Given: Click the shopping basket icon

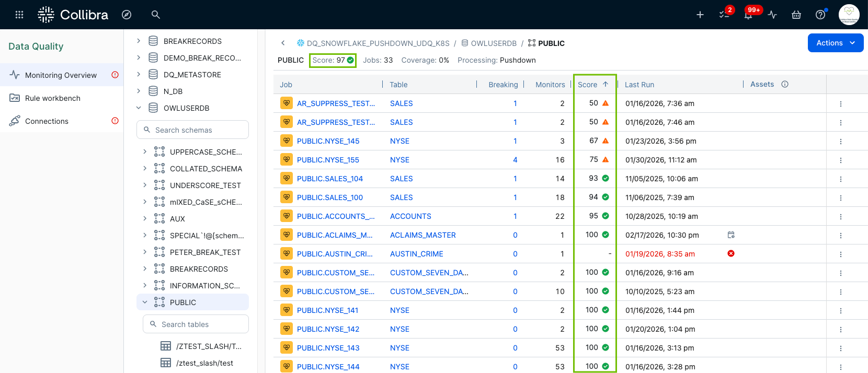Looking at the screenshot, I should (796, 15).
